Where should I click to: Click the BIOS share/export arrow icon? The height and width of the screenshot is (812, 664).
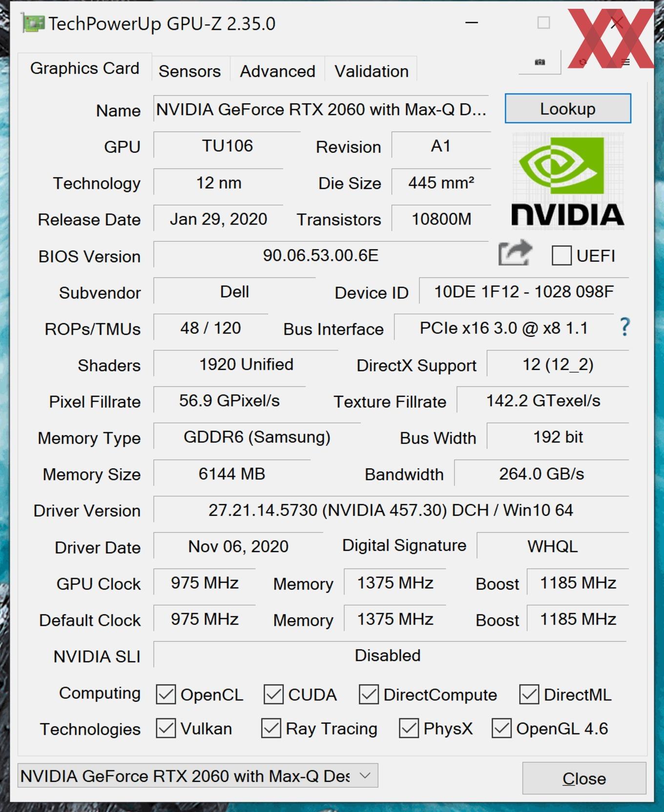coord(515,253)
